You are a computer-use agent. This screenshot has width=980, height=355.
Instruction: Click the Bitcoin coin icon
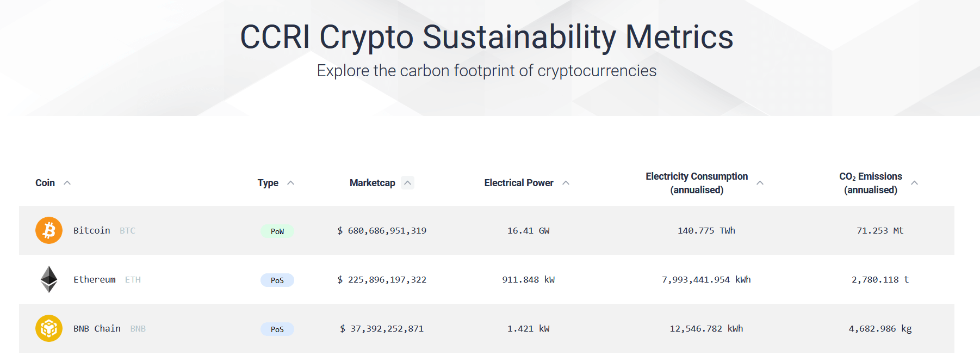pos(48,230)
